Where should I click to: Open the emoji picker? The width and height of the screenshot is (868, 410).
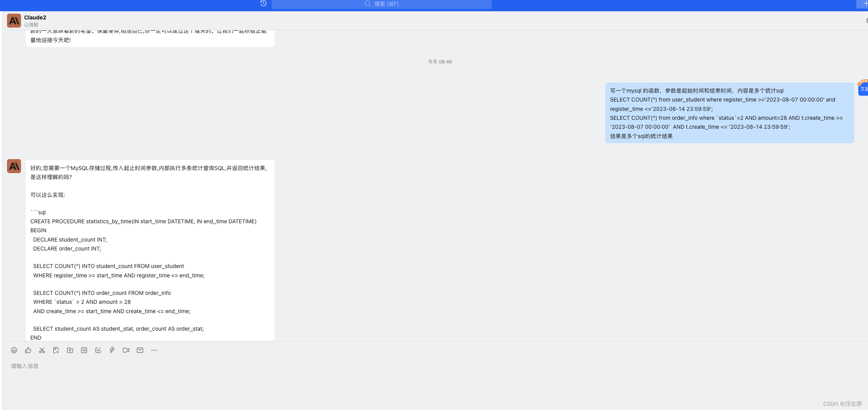(14, 350)
